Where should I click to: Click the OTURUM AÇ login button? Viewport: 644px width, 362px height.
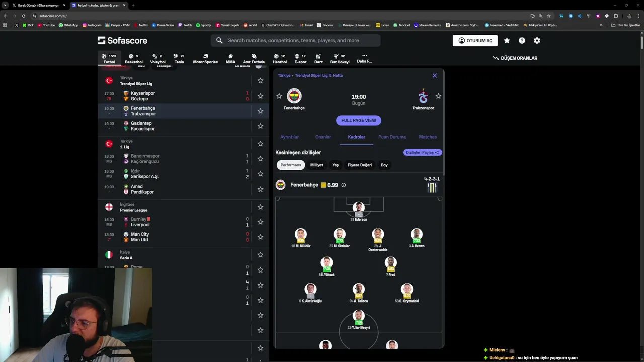(475, 41)
